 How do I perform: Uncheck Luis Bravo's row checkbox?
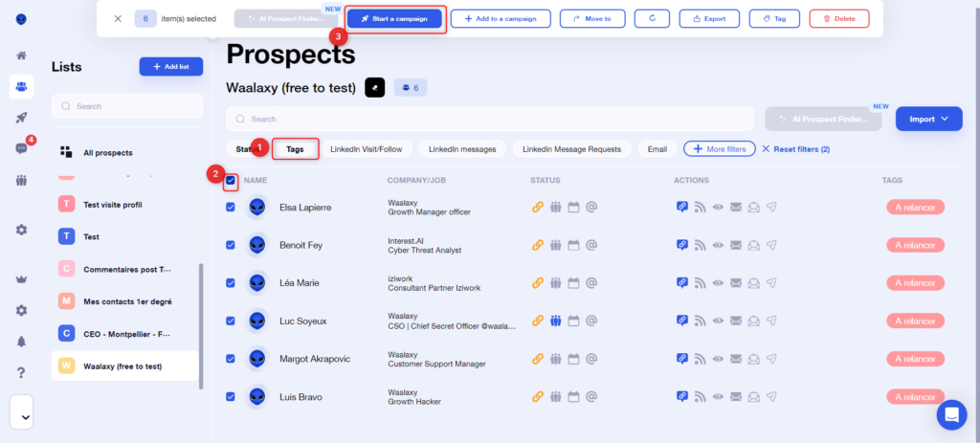pos(231,397)
